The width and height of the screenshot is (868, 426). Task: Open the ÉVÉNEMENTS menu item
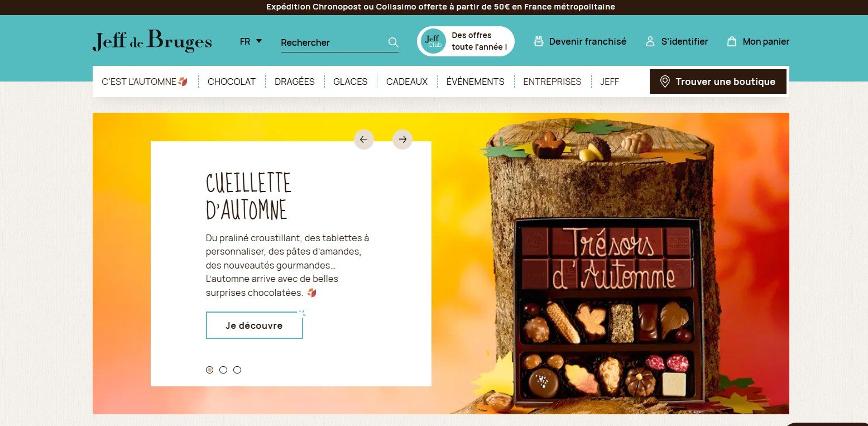point(476,82)
